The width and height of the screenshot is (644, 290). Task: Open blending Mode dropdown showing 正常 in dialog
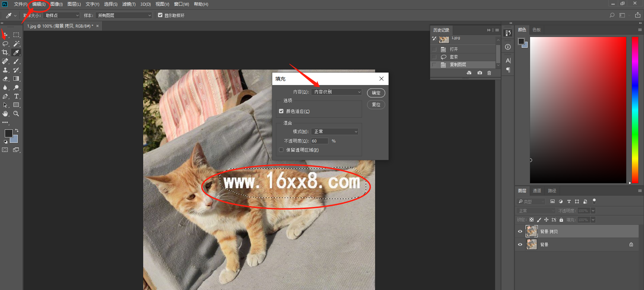click(335, 132)
